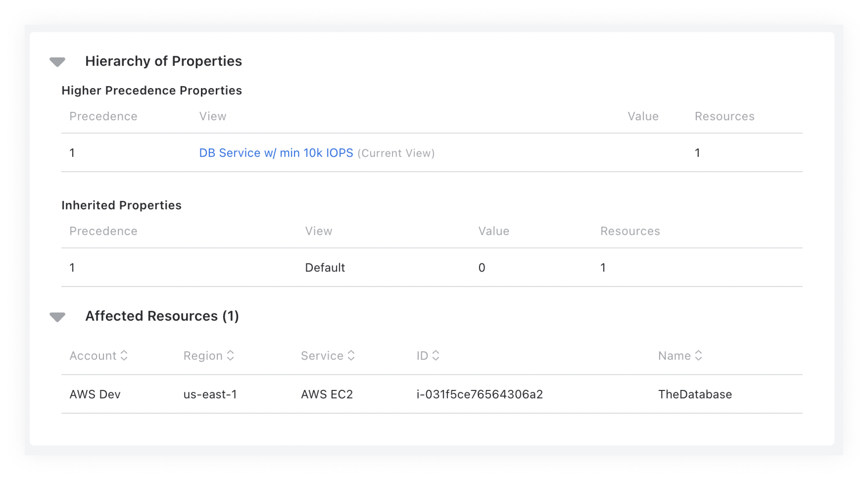
Task: Click the Name column header label
Action: click(x=674, y=356)
